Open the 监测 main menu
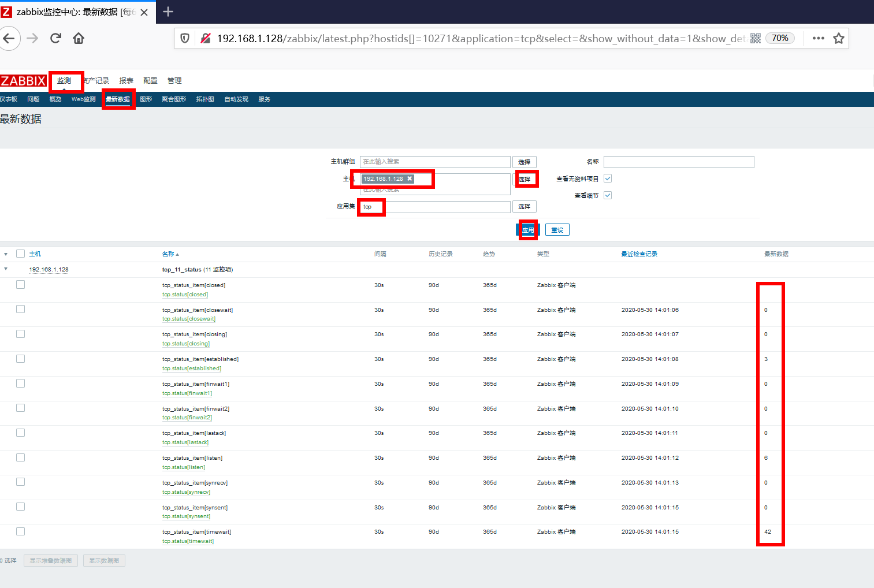 tap(64, 81)
